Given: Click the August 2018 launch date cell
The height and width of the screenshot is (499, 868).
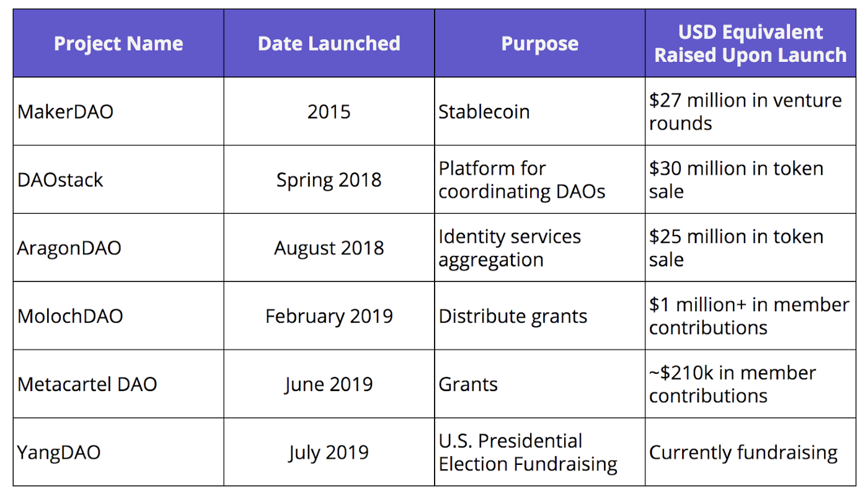Looking at the screenshot, I should [x=329, y=248].
